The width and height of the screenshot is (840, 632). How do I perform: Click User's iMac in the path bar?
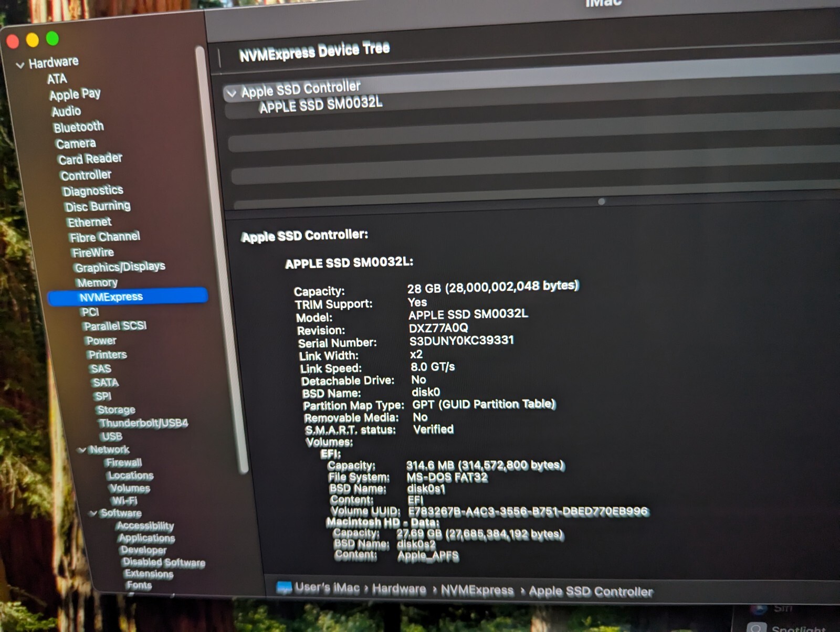tap(327, 587)
